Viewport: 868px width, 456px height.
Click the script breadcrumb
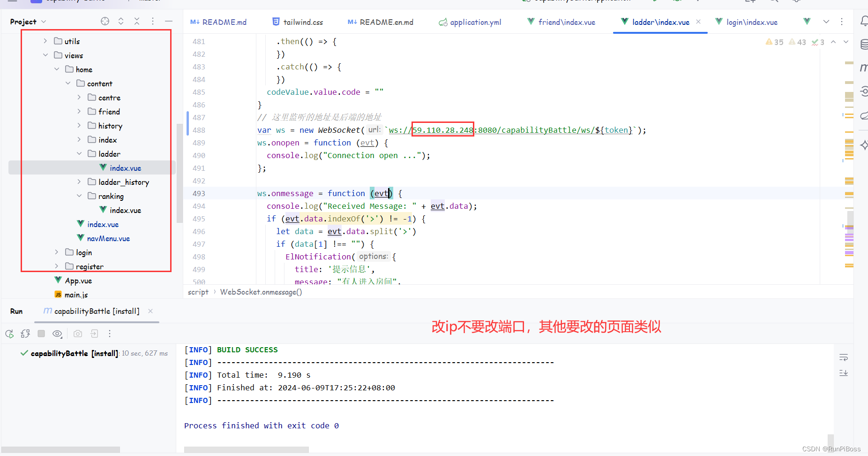198,292
